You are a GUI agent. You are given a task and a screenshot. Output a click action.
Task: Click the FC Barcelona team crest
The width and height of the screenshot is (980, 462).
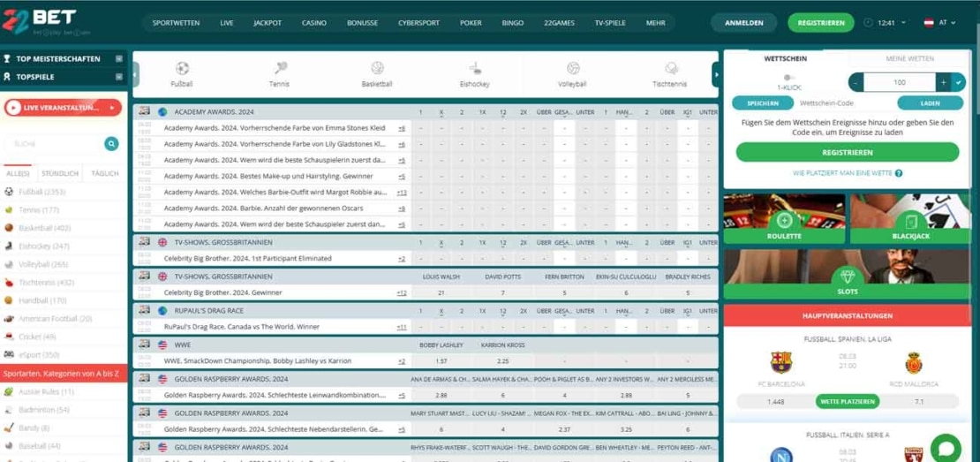(780, 362)
